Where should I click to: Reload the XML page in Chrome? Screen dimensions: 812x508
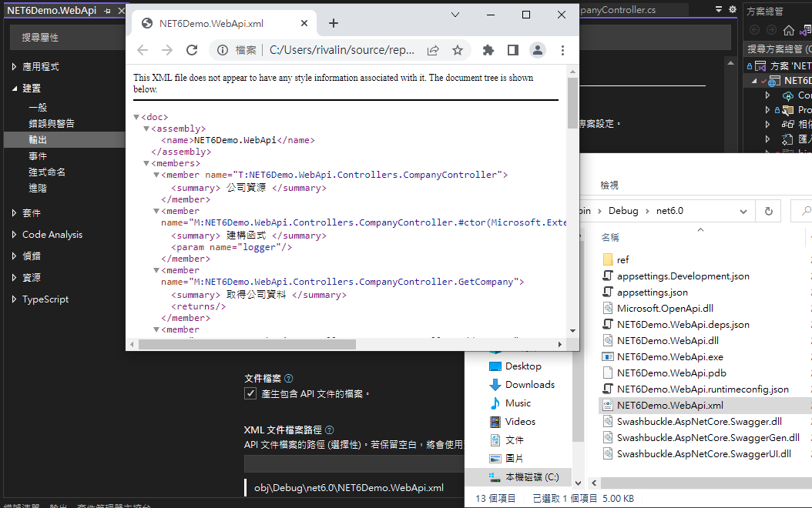[192, 50]
